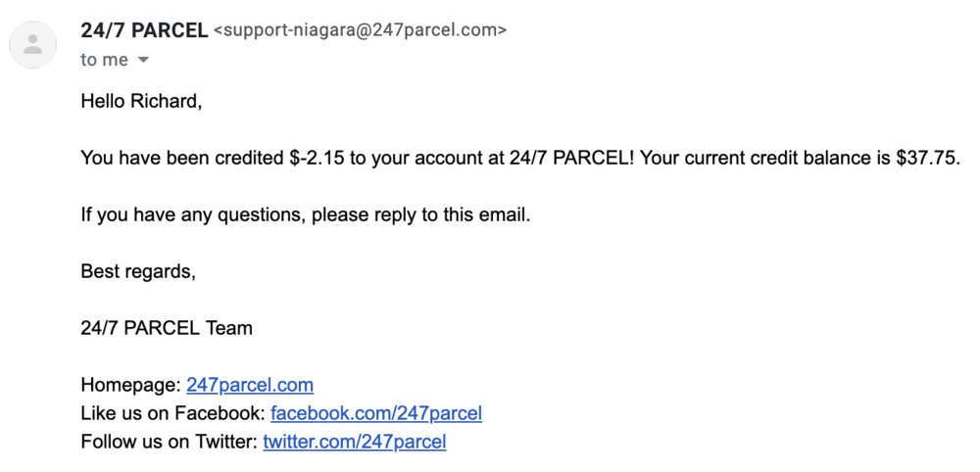The image size is (980, 472).
Task: Click the "Like us on Facebook:" label
Action: pos(172,413)
